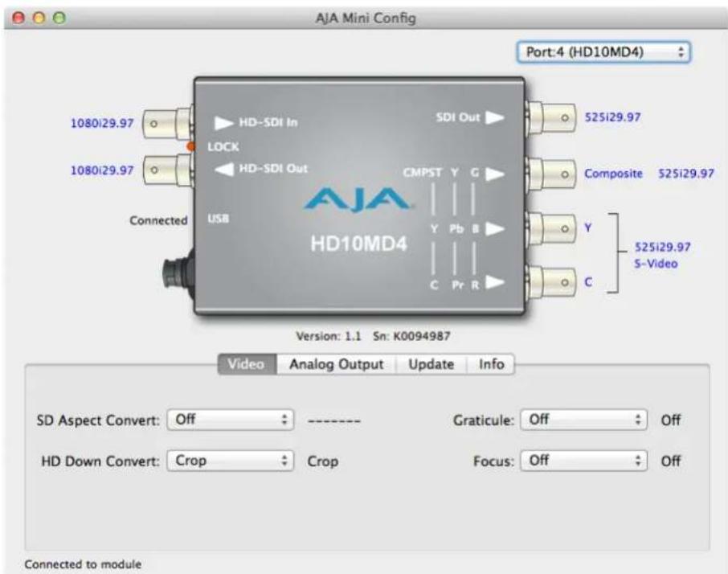Switch to the Analog Output tab
Image resolution: width=728 pixels, height=574 pixels.
click(337, 364)
